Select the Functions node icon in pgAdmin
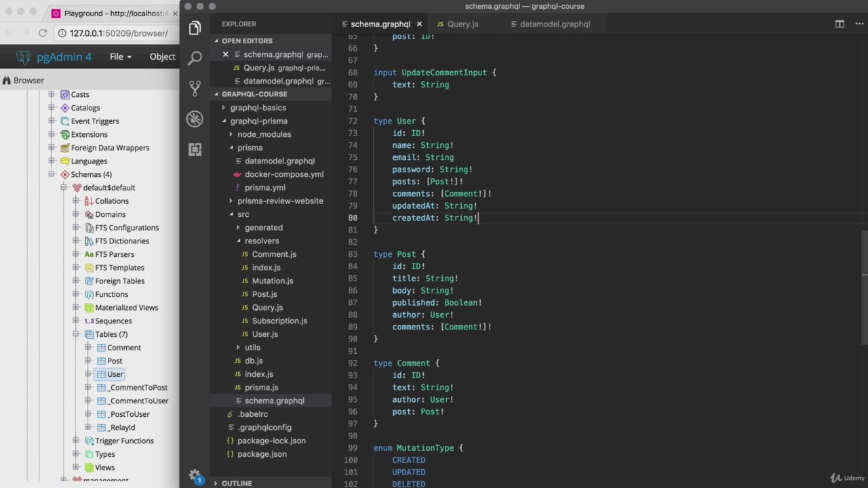Image resolution: width=868 pixels, height=488 pixels. 90,294
